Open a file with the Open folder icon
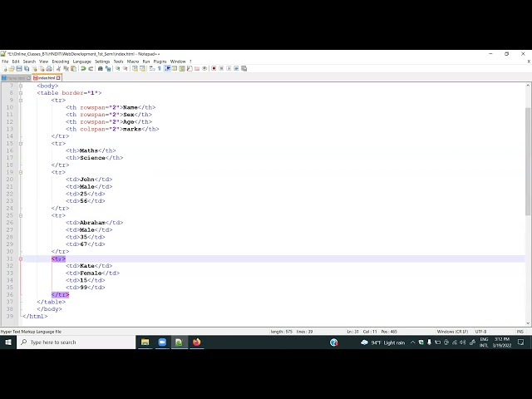The image size is (532, 399). (12, 68)
